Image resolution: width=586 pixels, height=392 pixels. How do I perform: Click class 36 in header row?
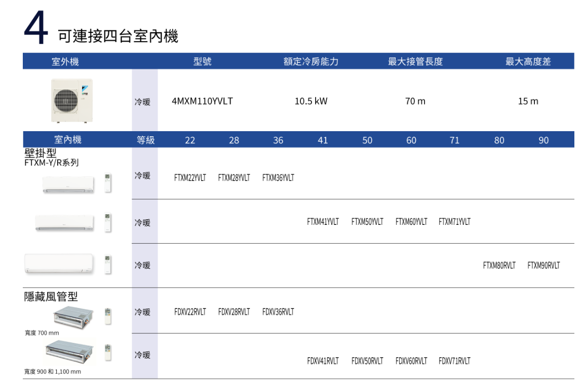278,140
